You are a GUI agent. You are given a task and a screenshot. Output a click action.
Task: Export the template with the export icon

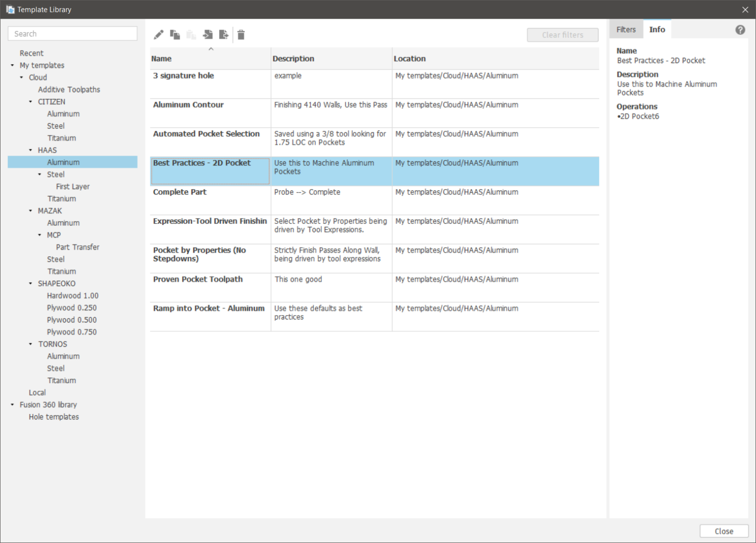pos(224,34)
